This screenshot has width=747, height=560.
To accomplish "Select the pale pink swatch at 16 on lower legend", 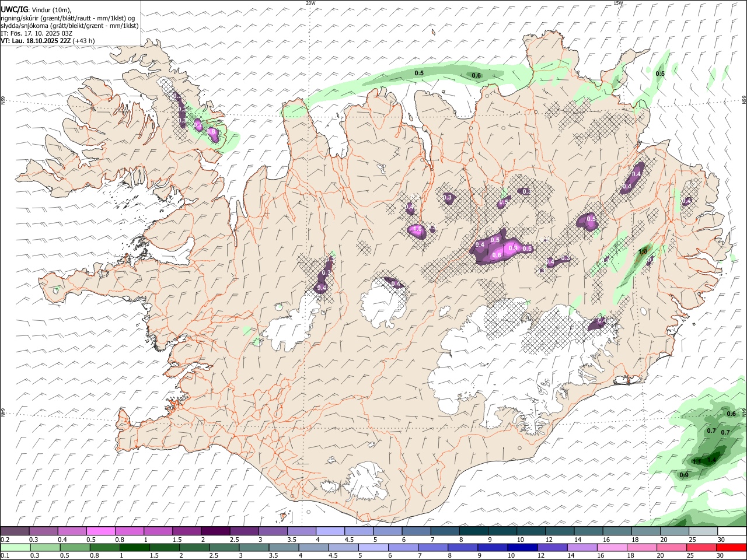I will 612,547.
